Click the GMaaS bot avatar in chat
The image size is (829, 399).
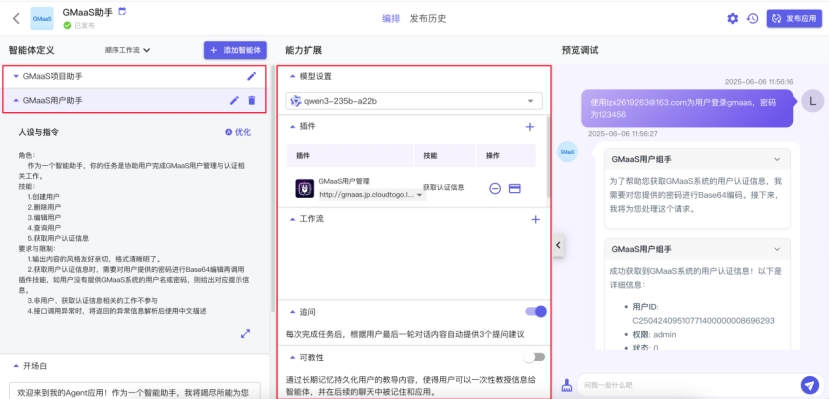(x=567, y=152)
